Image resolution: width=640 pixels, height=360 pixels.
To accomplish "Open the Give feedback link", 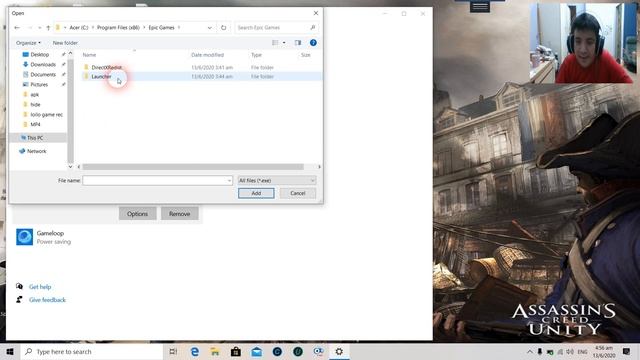I will click(x=47, y=300).
